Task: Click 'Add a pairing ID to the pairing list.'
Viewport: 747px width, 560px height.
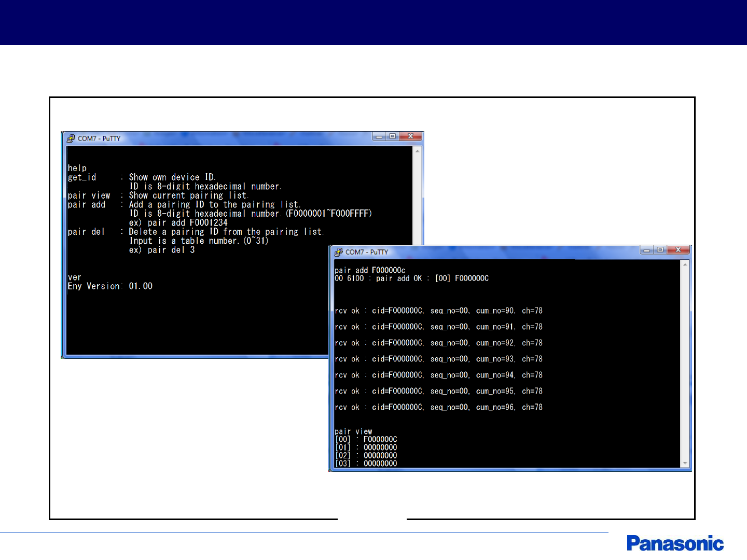Action: (215, 205)
